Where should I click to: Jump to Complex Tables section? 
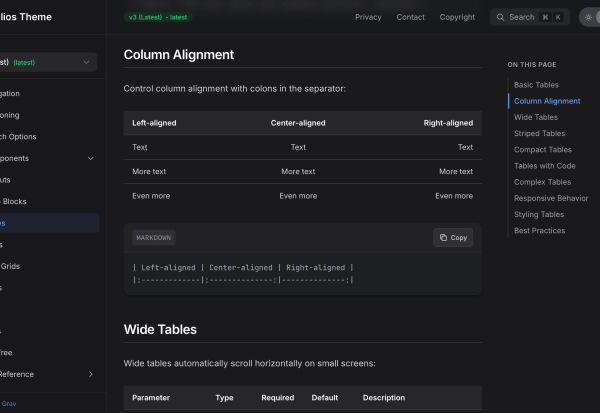pyautogui.click(x=542, y=182)
